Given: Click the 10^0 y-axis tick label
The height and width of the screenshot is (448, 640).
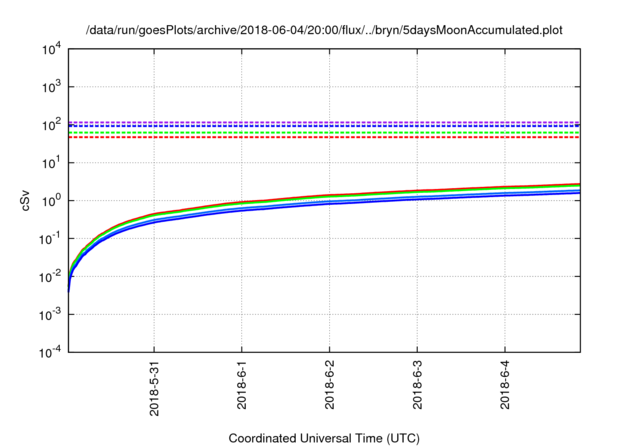Looking at the screenshot, I should point(52,201).
